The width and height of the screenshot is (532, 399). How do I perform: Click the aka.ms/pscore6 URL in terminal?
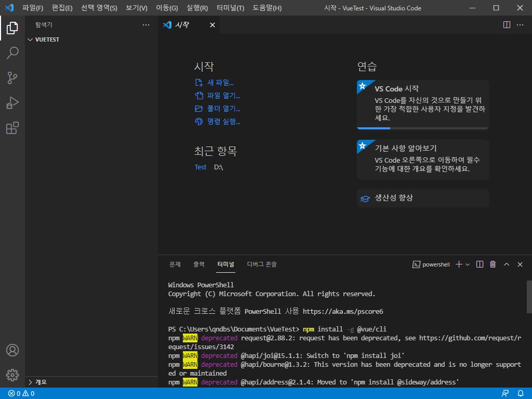coord(343,312)
